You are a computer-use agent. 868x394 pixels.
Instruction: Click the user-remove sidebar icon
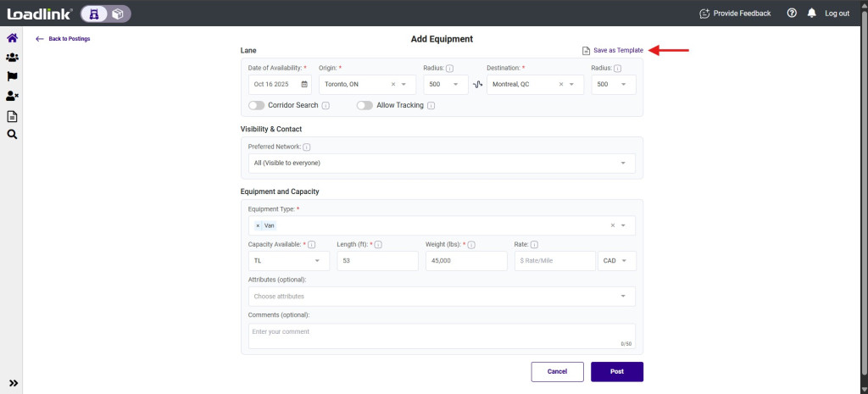(x=12, y=96)
